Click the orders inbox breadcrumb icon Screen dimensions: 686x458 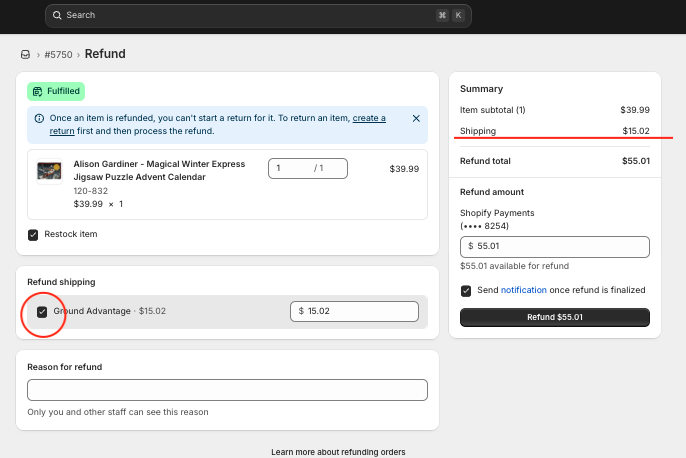coord(25,54)
